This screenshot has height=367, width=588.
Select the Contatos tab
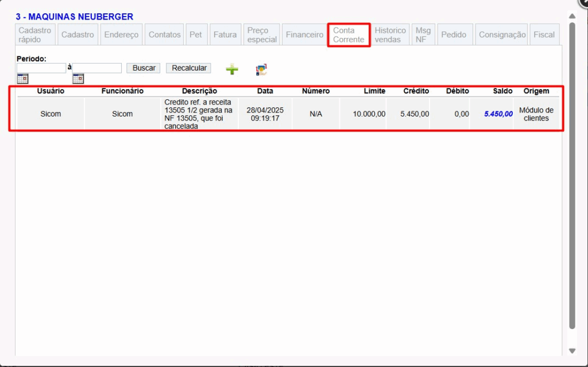click(x=164, y=34)
